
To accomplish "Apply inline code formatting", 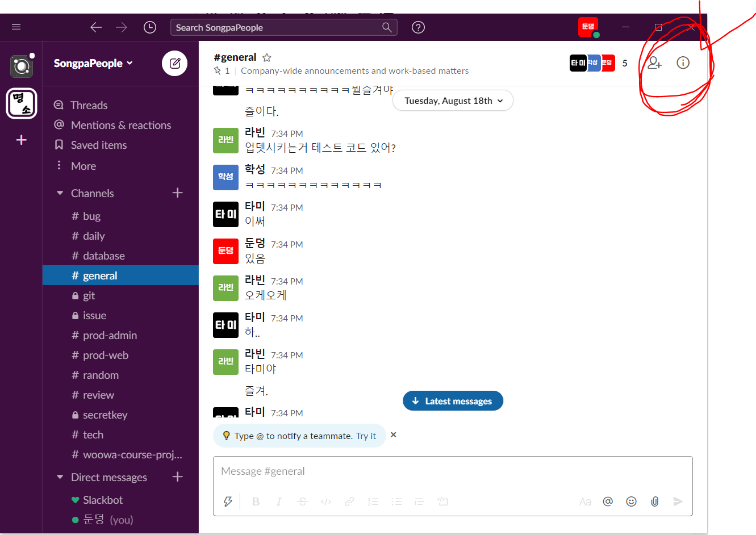I will click(326, 501).
